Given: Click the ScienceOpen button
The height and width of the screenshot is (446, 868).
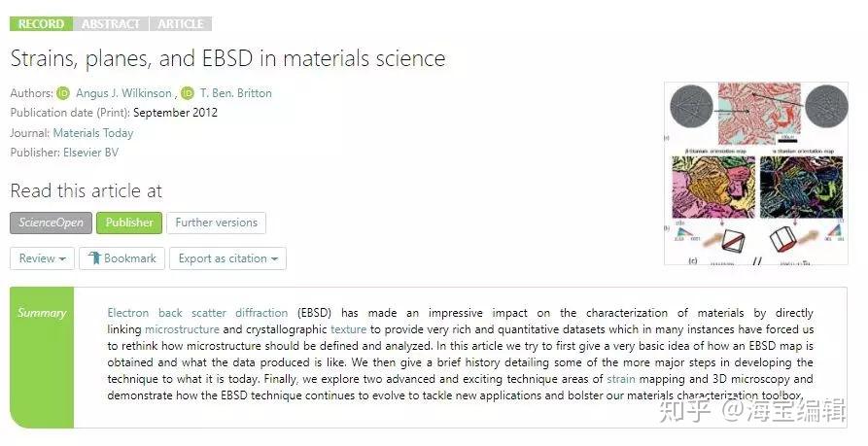Looking at the screenshot, I should coord(51,223).
